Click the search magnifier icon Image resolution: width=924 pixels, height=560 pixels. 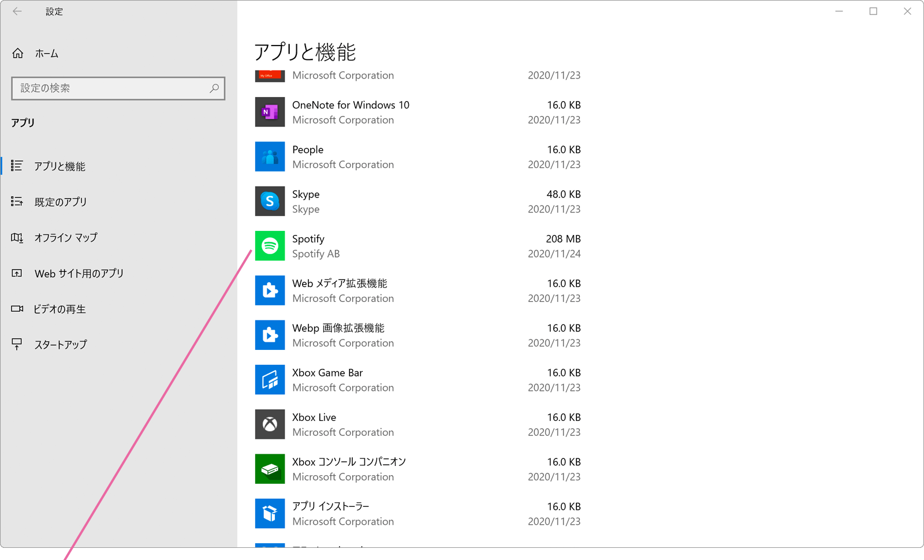214,88
